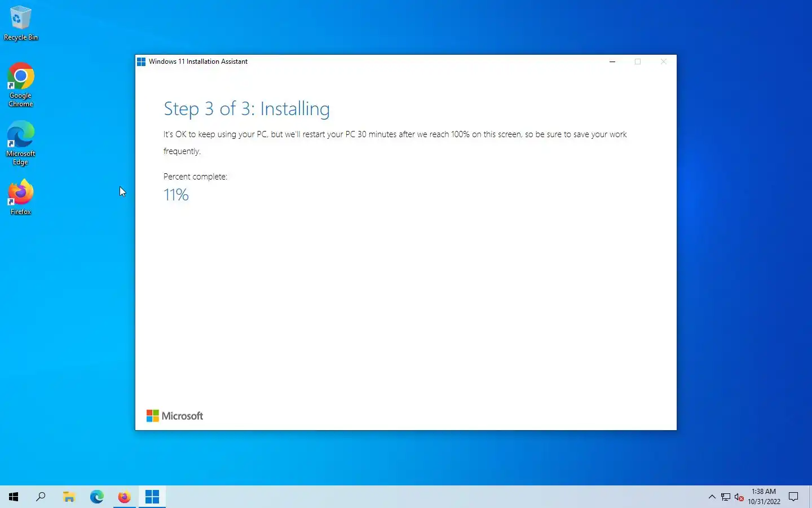
Task: Select the Microsoft Edge desktop shortcut
Action: pyautogui.click(x=21, y=143)
